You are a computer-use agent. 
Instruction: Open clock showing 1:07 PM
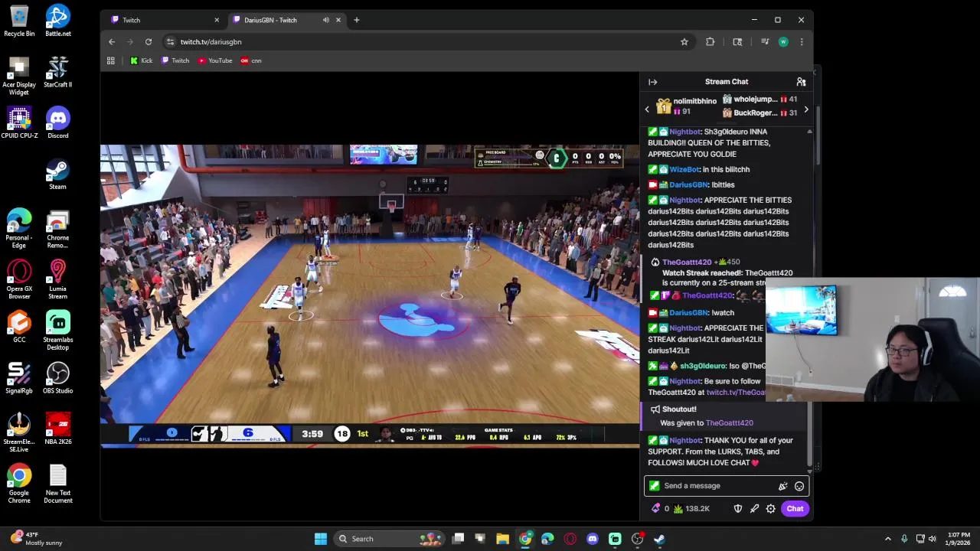point(959,539)
